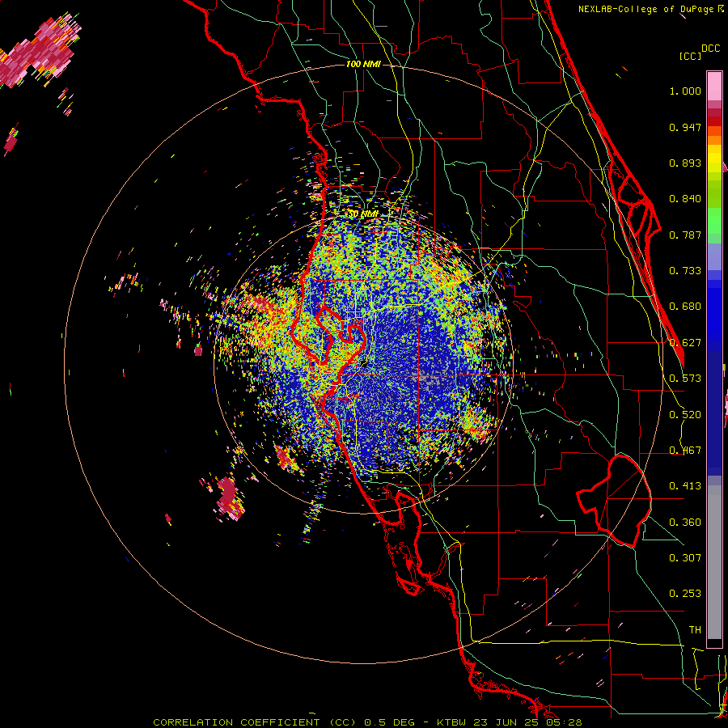The image size is (728, 728).
Task: Pick the lavender color band near 0.733
Action: click(x=714, y=256)
